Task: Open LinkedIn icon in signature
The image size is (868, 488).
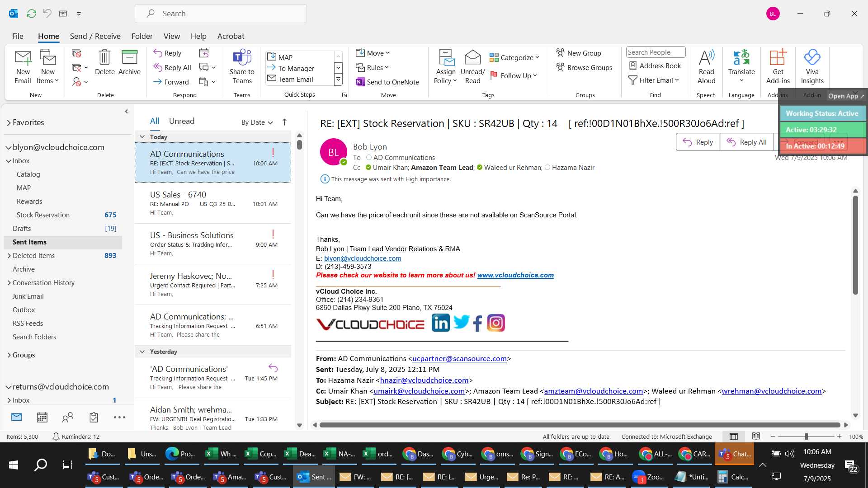Action: point(441,323)
